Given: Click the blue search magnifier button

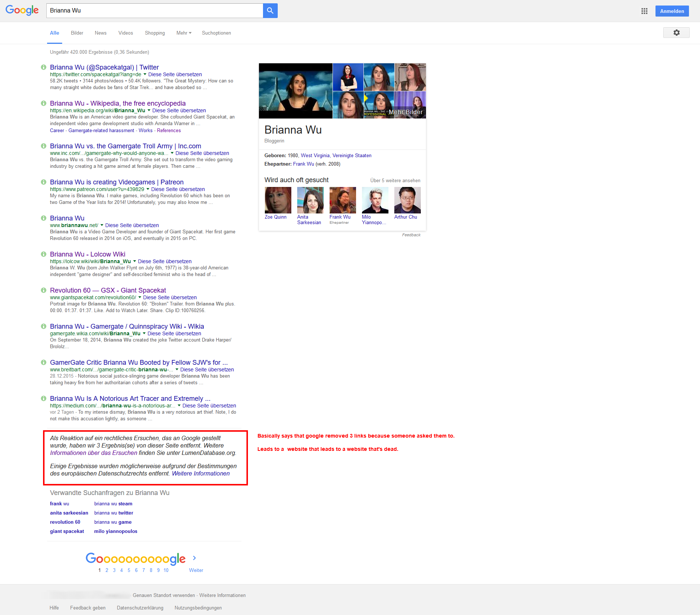Looking at the screenshot, I should (270, 11).
